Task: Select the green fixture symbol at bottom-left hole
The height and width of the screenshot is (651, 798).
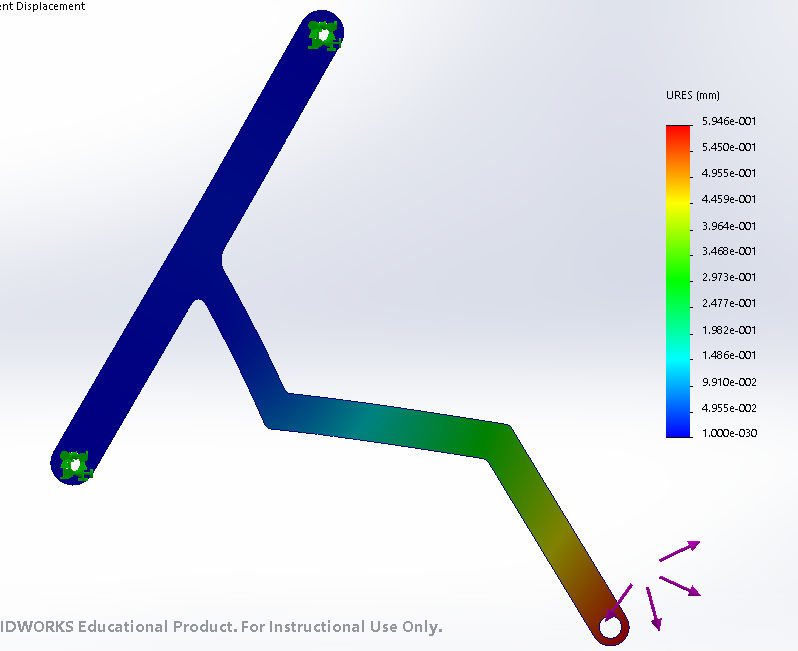Action: (75, 465)
